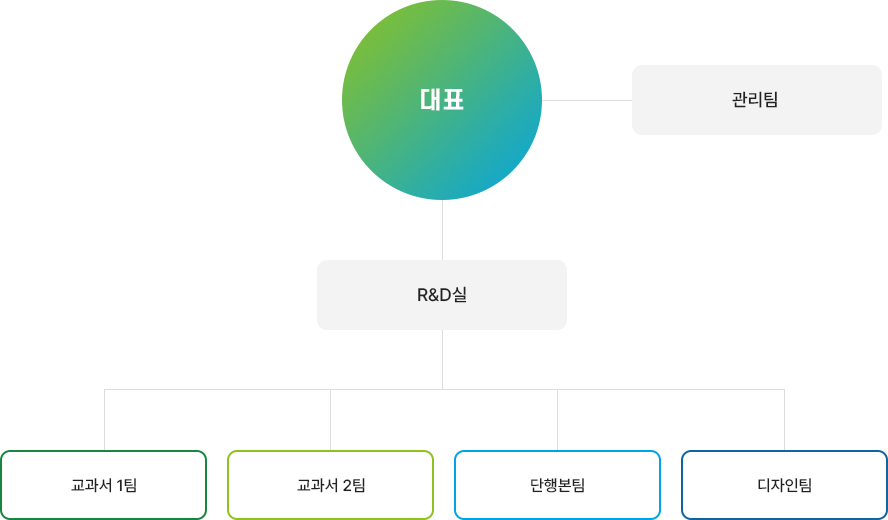888x520 pixels.
Task: Click horizontal branch line between 교과서 1팀 and 2팀 connectors
Action: pyautogui.click(x=217, y=389)
